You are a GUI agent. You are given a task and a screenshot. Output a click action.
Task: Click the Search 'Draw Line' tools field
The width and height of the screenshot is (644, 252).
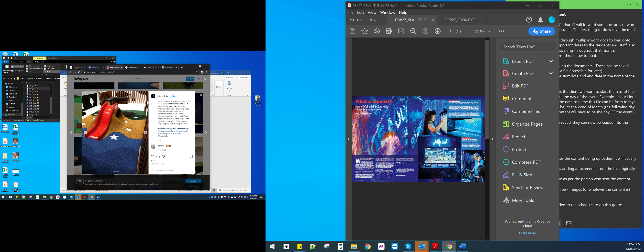[x=528, y=47]
